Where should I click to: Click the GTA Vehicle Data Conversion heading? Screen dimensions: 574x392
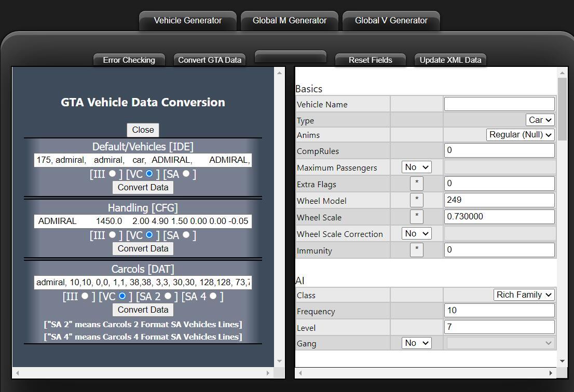pyautogui.click(x=143, y=102)
